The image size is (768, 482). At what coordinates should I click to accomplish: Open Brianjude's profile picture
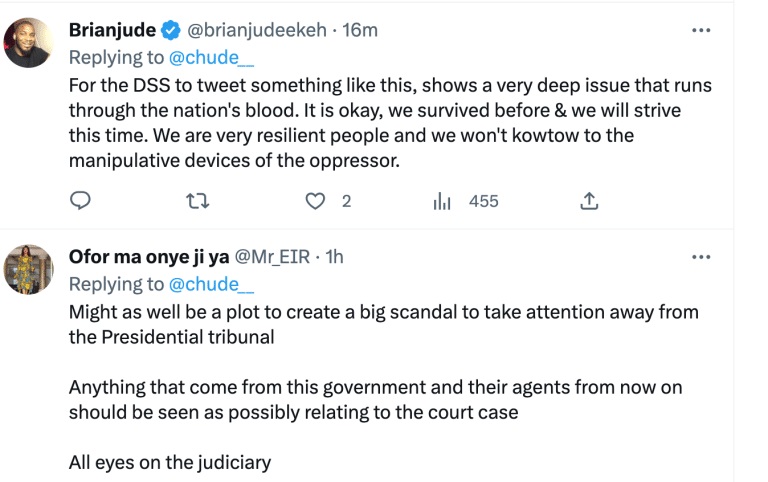point(29,44)
